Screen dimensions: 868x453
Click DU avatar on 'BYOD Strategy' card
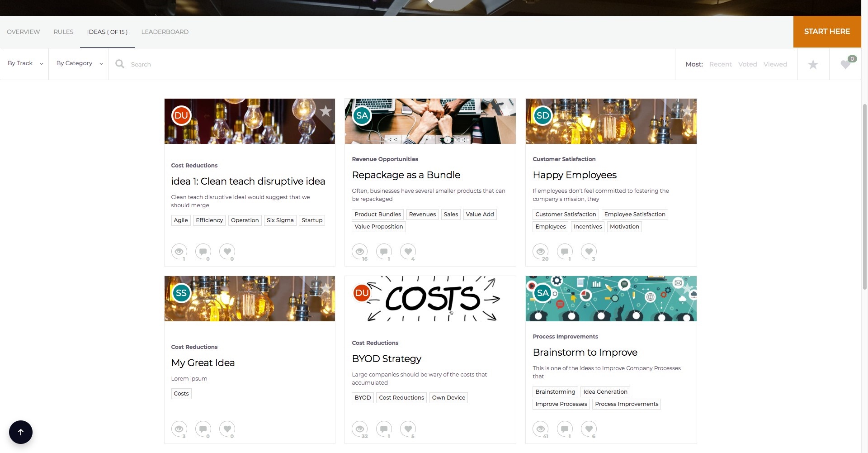pos(362,293)
